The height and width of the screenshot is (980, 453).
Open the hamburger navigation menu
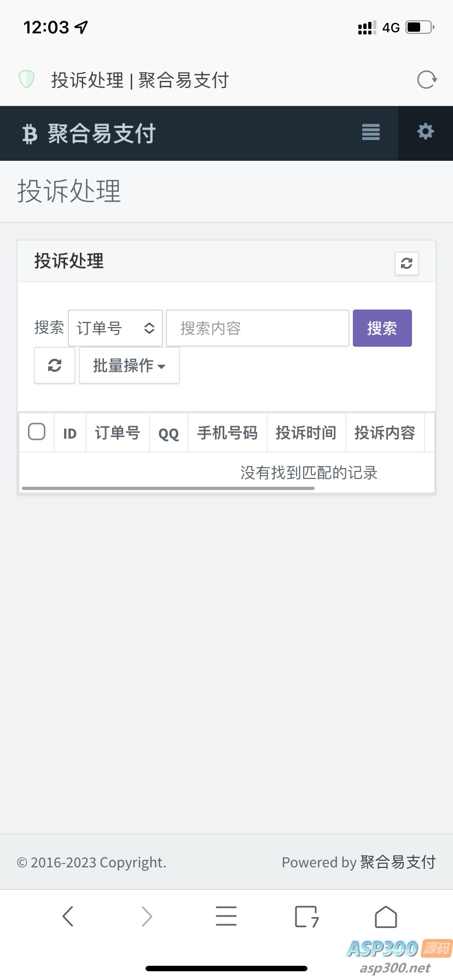[x=370, y=132]
